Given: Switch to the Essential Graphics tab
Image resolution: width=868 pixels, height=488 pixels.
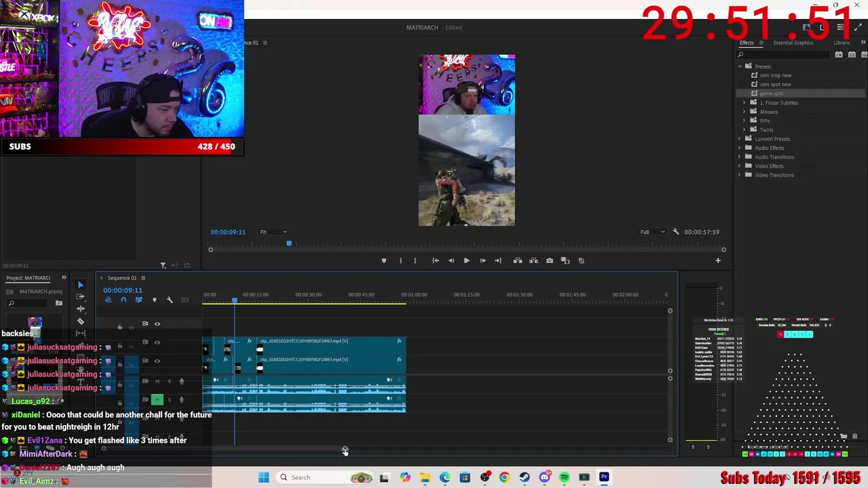Looking at the screenshot, I should tap(793, 43).
